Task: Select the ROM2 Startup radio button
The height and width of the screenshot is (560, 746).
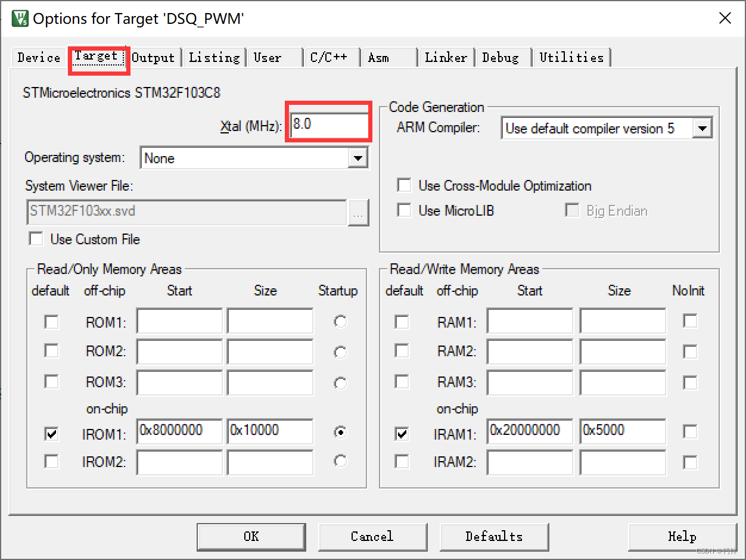Action: tap(340, 352)
